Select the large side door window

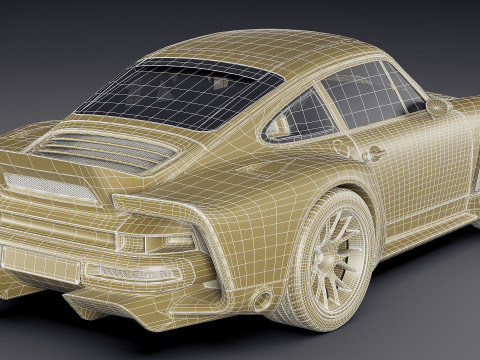[x=363, y=94]
